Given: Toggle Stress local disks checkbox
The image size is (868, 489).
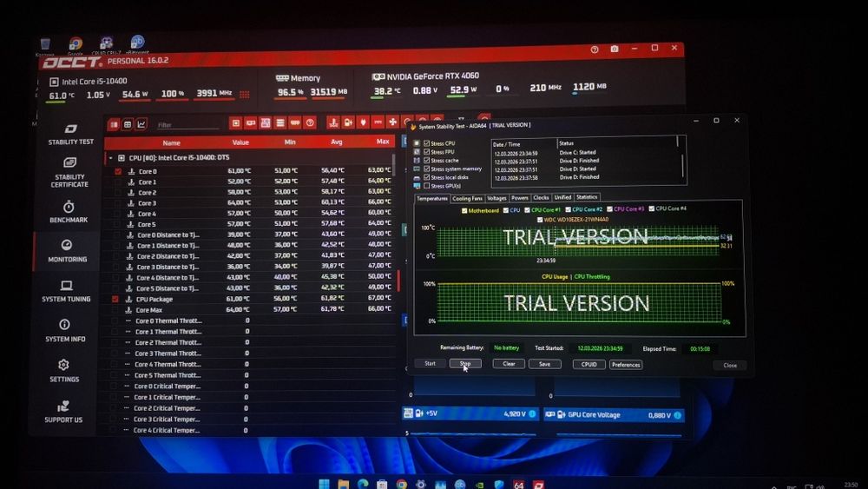Looking at the screenshot, I should tap(427, 177).
